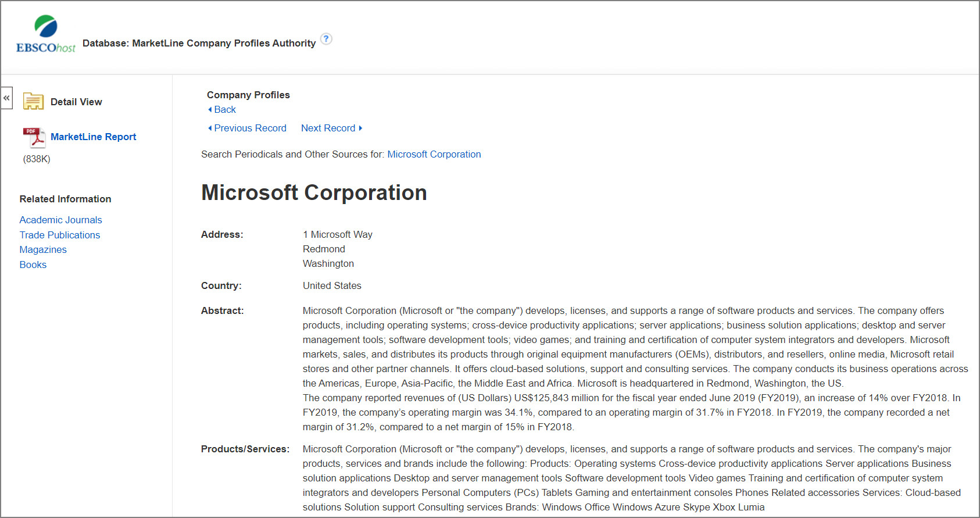Click the 'Redmond' address line
Screen dimensions: 980x518
(324, 249)
